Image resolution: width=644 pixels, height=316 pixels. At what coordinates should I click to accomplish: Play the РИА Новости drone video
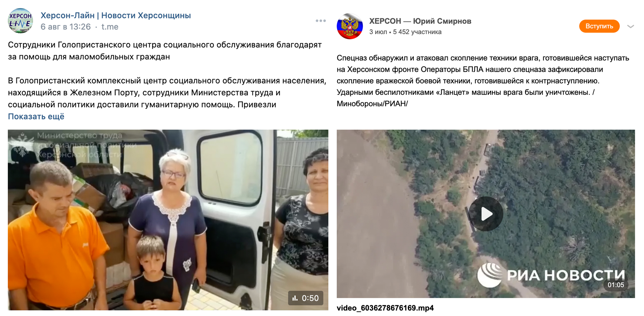click(485, 214)
